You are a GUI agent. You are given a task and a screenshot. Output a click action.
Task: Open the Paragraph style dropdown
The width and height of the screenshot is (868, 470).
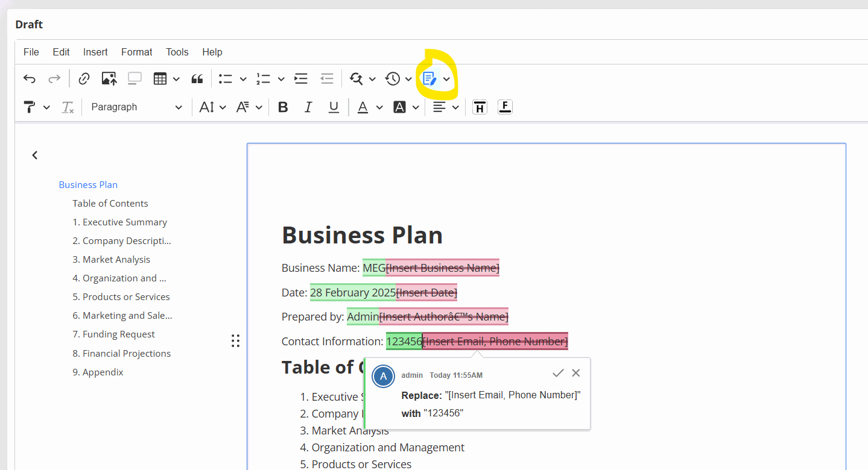click(136, 107)
